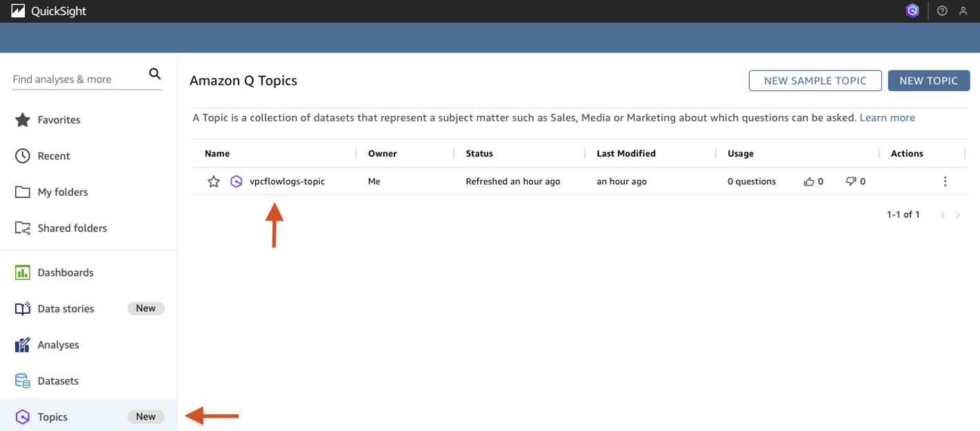Open the user account profile icon
The height and width of the screenshot is (431, 980).
point(963,11)
